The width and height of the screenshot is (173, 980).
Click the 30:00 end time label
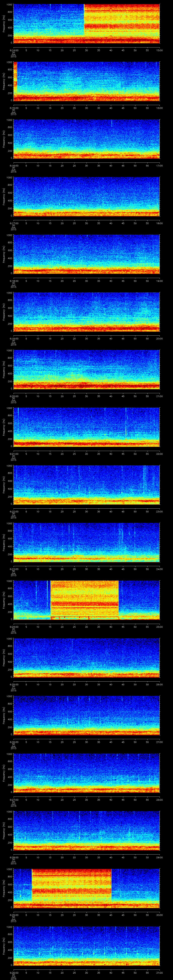tap(160, 915)
